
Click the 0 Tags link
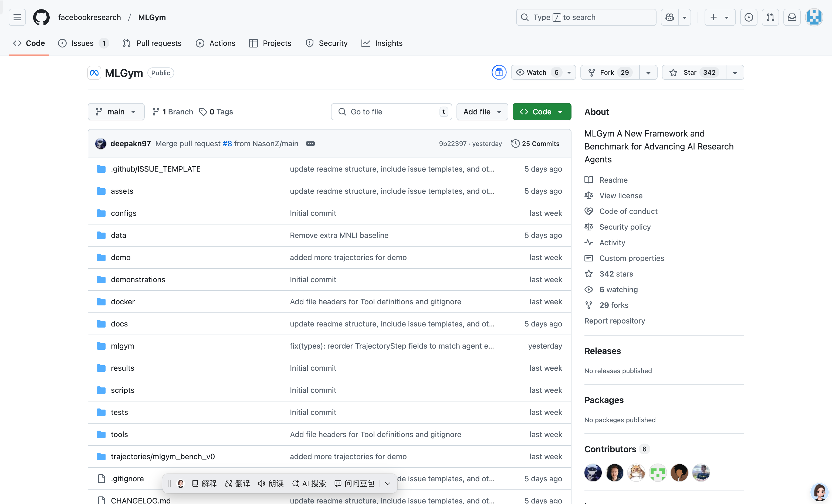tap(216, 112)
